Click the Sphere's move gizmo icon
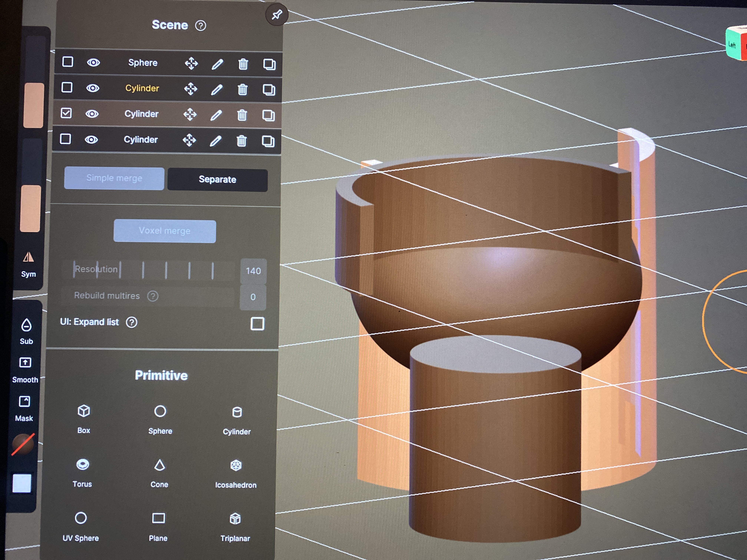The height and width of the screenshot is (560, 747). (x=191, y=63)
